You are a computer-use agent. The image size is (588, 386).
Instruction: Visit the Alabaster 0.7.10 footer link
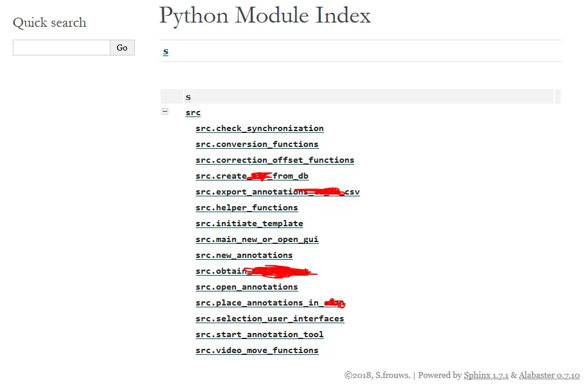549,376
